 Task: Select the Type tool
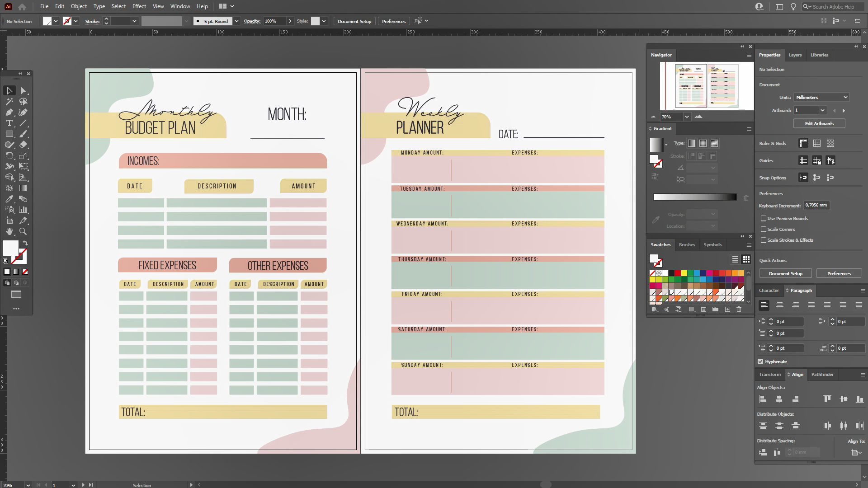coord(9,123)
